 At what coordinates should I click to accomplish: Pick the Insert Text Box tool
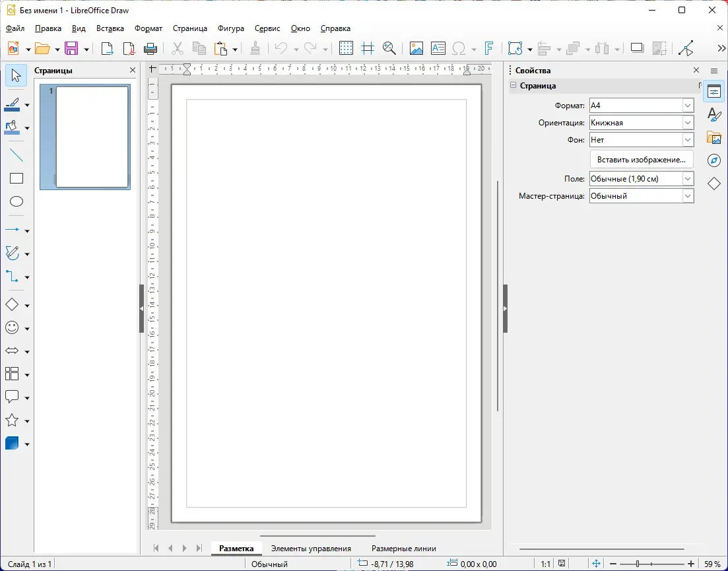tap(438, 48)
